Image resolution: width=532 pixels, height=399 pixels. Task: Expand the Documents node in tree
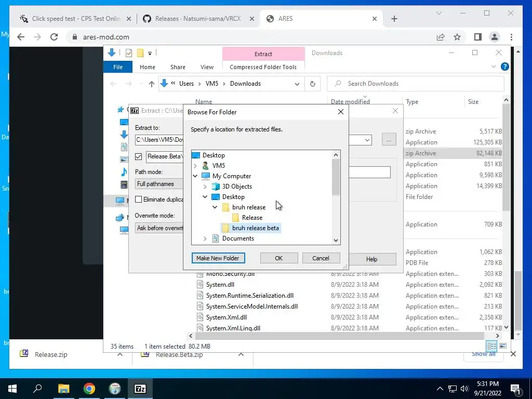click(x=205, y=238)
